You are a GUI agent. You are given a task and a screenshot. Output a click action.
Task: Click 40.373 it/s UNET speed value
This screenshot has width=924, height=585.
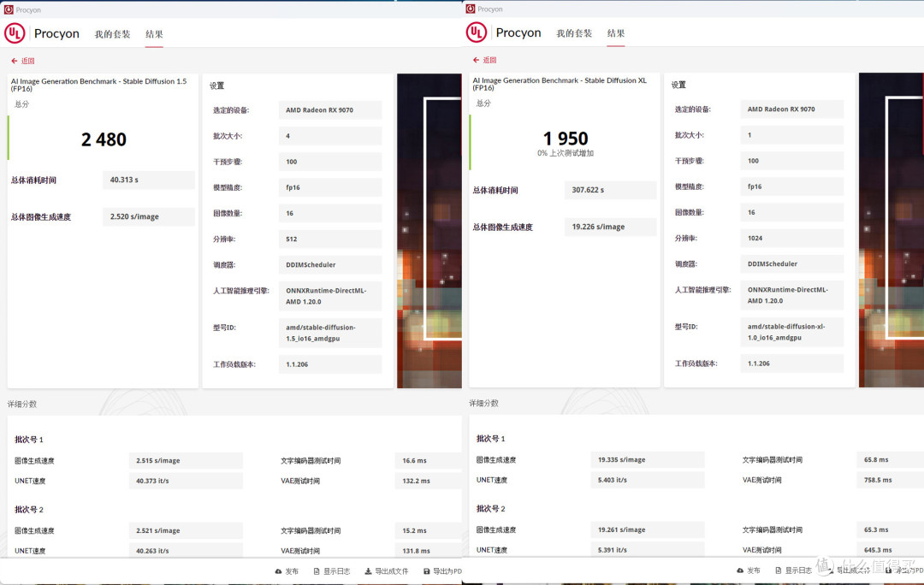(186, 481)
